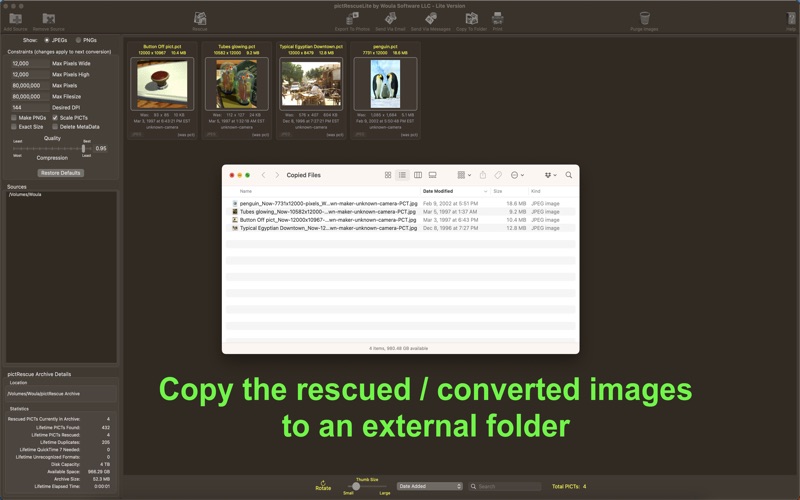Switch Finder window to column view

pyautogui.click(x=418, y=175)
